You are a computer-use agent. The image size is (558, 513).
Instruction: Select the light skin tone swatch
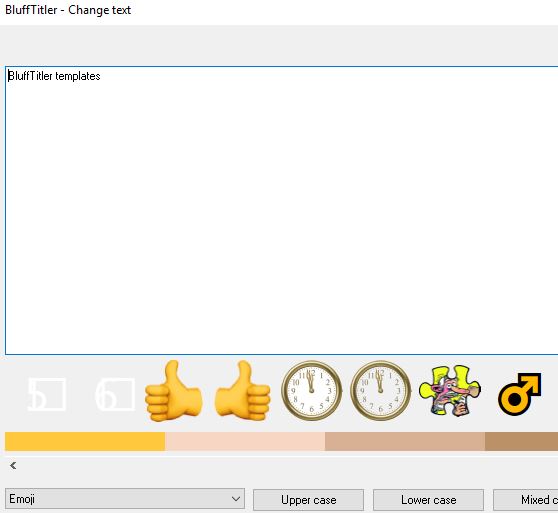(245, 441)
